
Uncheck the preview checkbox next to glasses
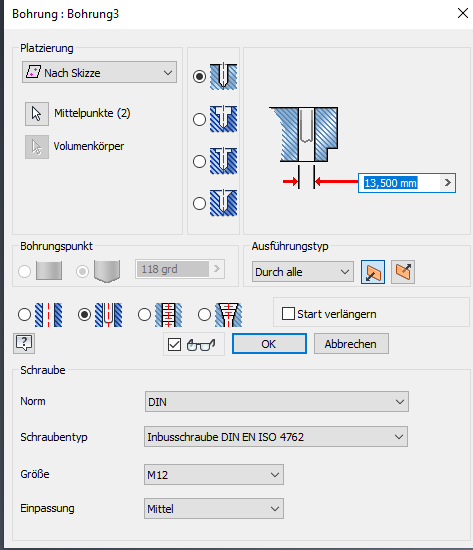[174, 344]
